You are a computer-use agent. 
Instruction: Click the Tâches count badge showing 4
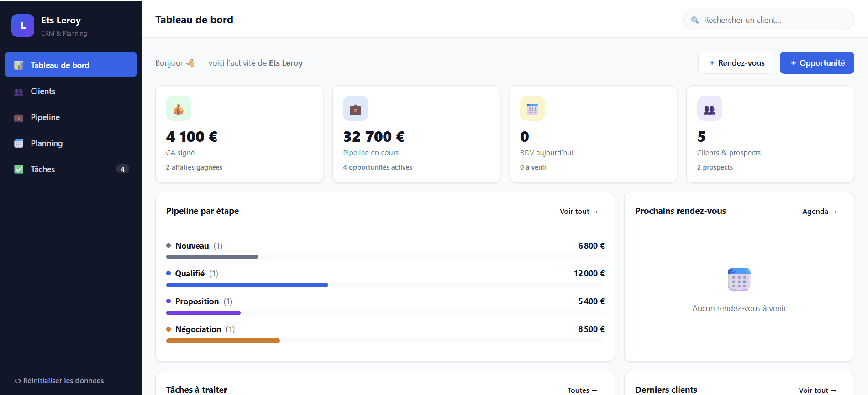tap(122, 169)
